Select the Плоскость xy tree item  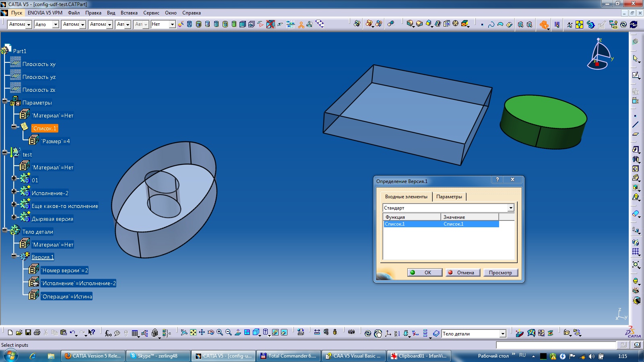(39, 64)
